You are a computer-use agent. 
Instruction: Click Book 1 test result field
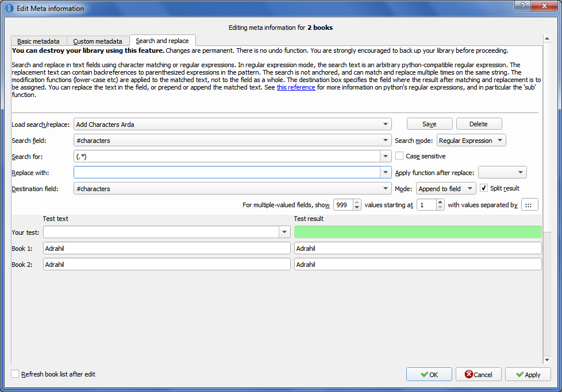click(418, 248)
